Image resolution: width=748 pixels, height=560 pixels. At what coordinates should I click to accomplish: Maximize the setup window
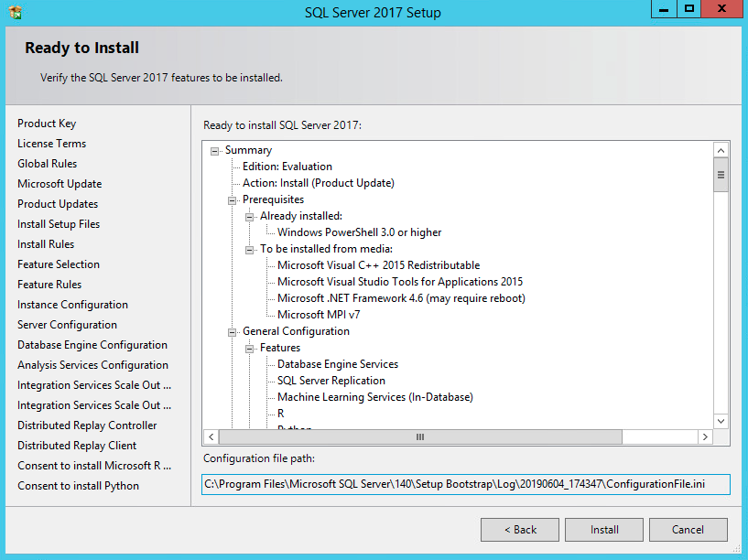(689, 9)
